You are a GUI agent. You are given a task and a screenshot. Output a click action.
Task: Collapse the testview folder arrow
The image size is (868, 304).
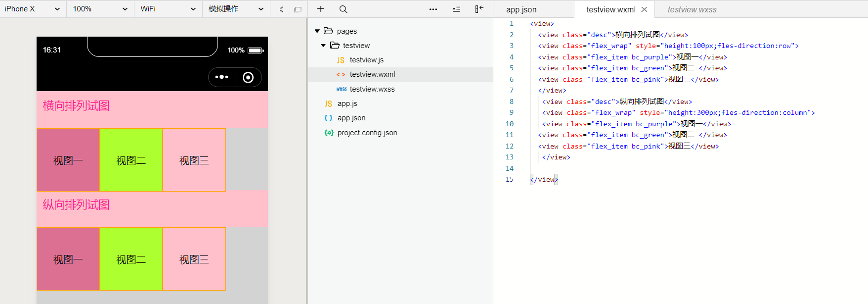pyautogui.click(x=323, y=46)
